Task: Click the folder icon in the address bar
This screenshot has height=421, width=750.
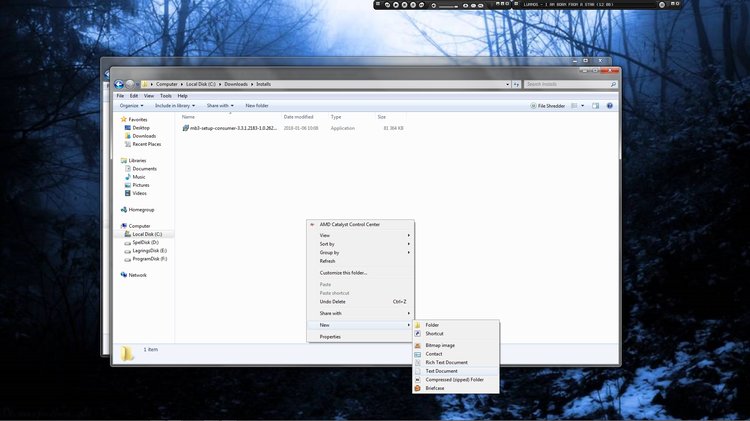Action: (x=144, y=84)
